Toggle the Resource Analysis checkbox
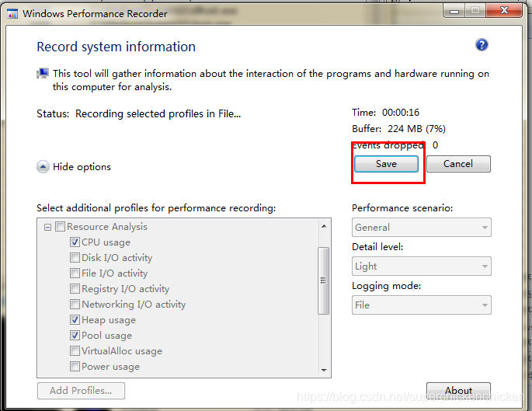Image resolution: width=532 pixels, height=411 pixels. [60, 226]
